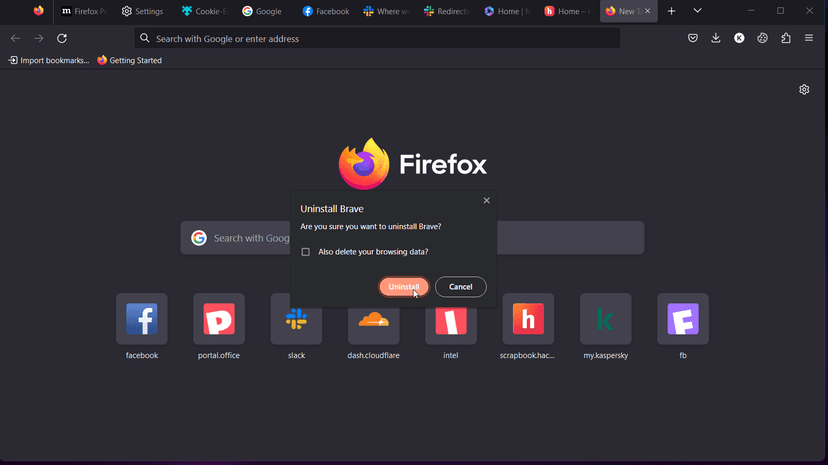828x465 pixels.
Task: Switch to the Facebook tab
Action: coord(326,11)
